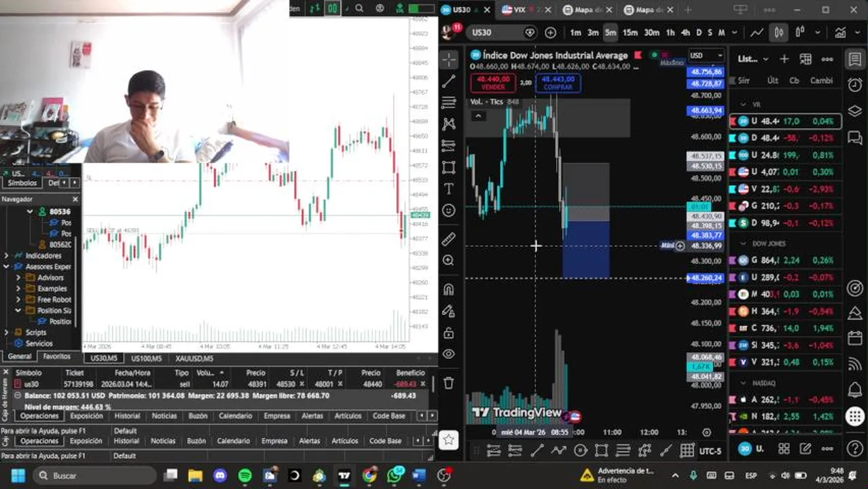Image resolution: width=868 pixels, height=489 pixels.
Task: Open the apps grid round button
Action: pyautogui.click(x=855, y=416)
